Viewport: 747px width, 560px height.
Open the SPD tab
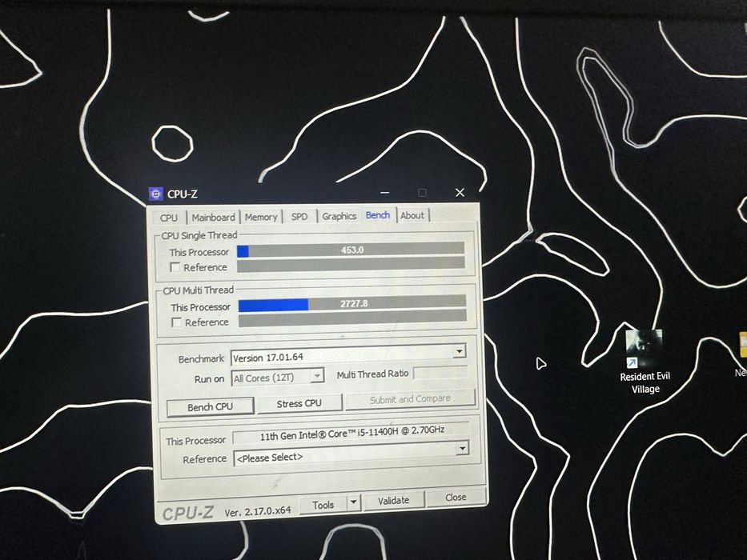[299, 216]
